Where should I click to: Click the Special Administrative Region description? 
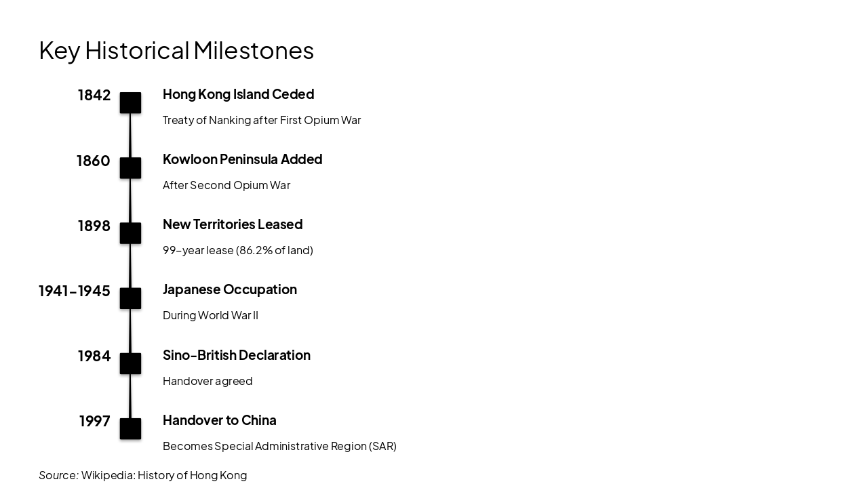click(279, 446)
